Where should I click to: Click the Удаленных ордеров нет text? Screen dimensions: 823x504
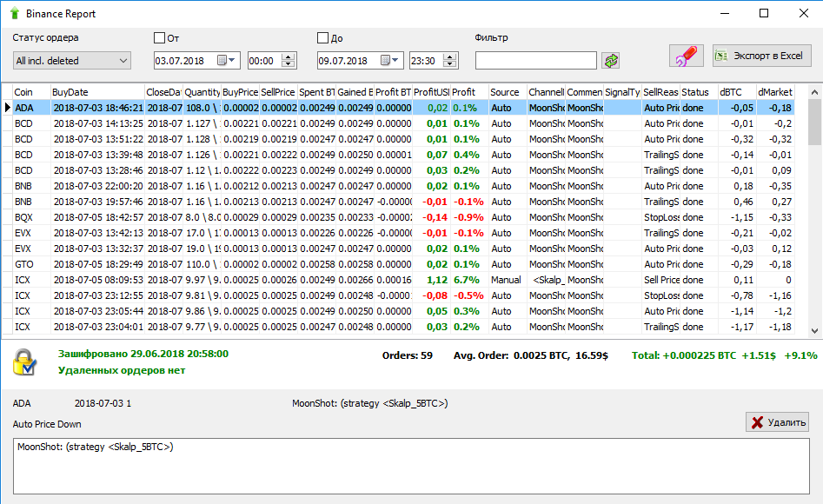pyautogui.click(x=122, y=370)
